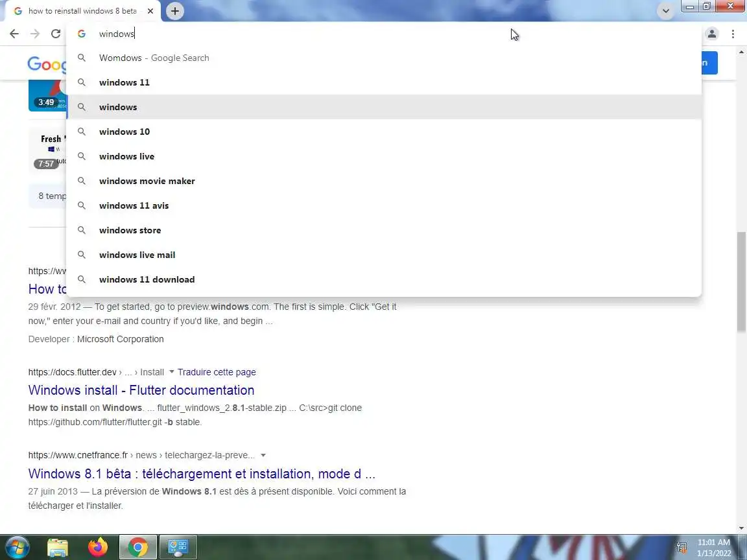Click search icon beside 'windows store' suggestion

[82, 231]
